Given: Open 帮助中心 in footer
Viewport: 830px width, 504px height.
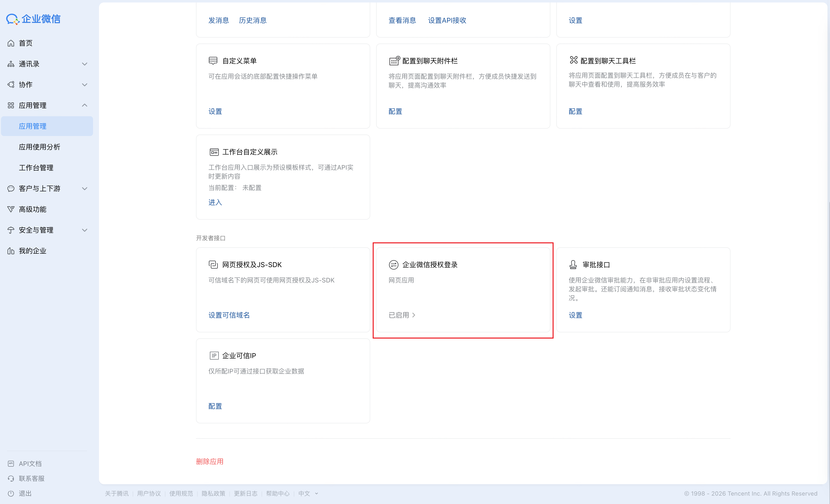Looking at the screenshot, I should [278, 493].
